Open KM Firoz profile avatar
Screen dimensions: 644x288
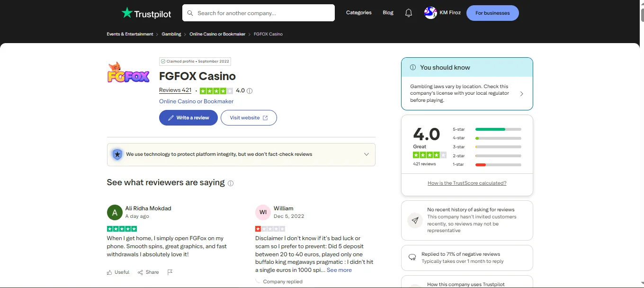point(430,13)
